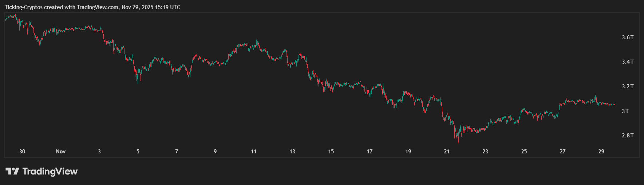Select the 17 date marker on time axis
Image resolution: width=644 pixels, height=185 pixels.
coord(370,152)
